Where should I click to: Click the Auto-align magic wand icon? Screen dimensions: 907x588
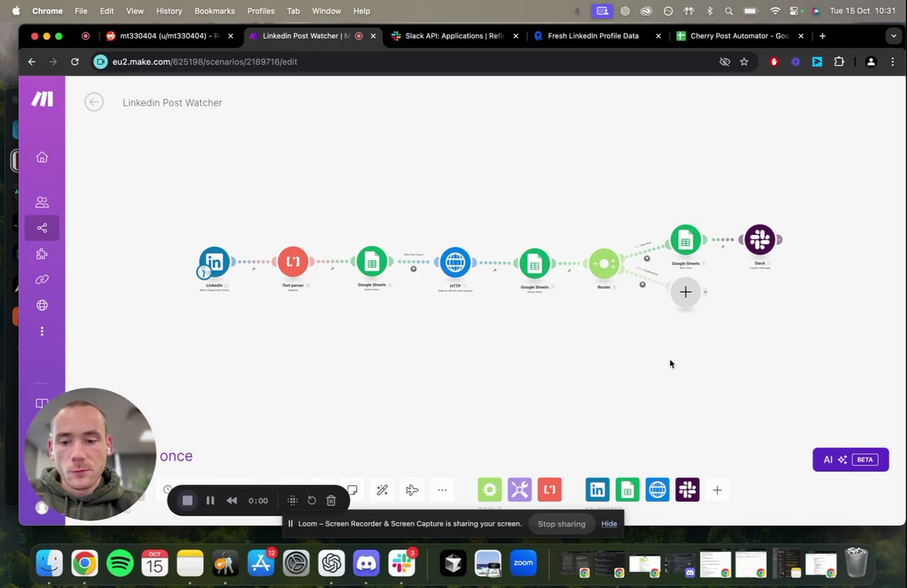(x=382, y=490)
